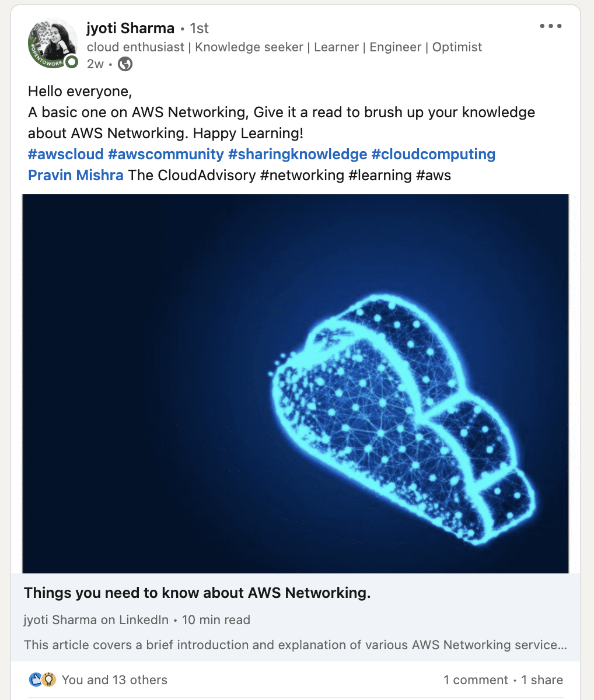Click the article description preview text
The width and height of the screenshot is (594, 700).
coord(295,645)
